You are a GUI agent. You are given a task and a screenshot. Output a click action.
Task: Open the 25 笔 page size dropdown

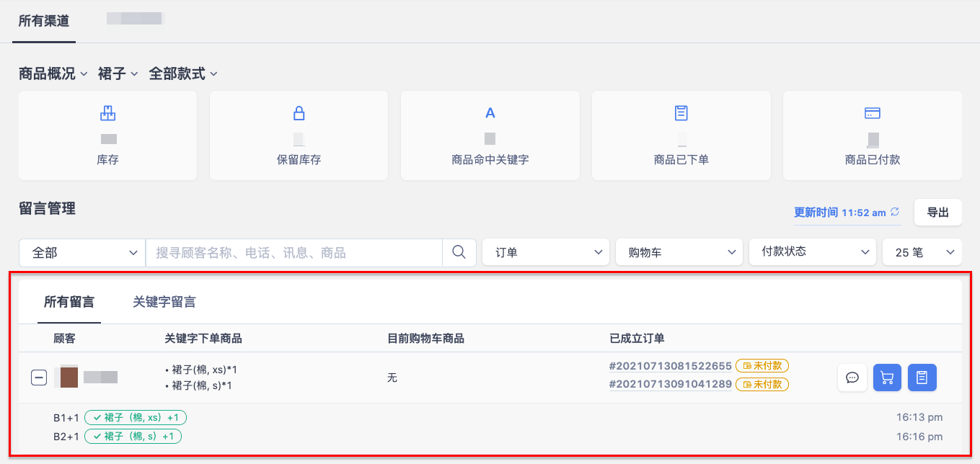pyautogui.click(x=922, y=252)
